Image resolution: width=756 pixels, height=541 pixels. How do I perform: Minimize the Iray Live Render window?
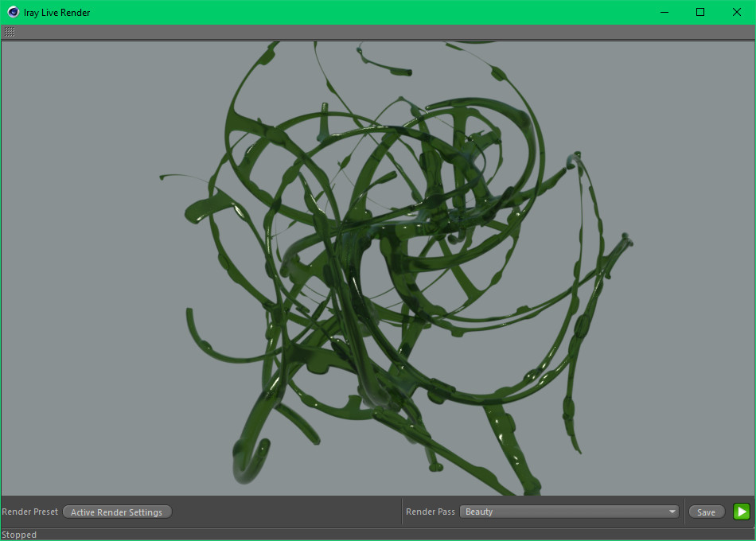click(x=664, y=12)
